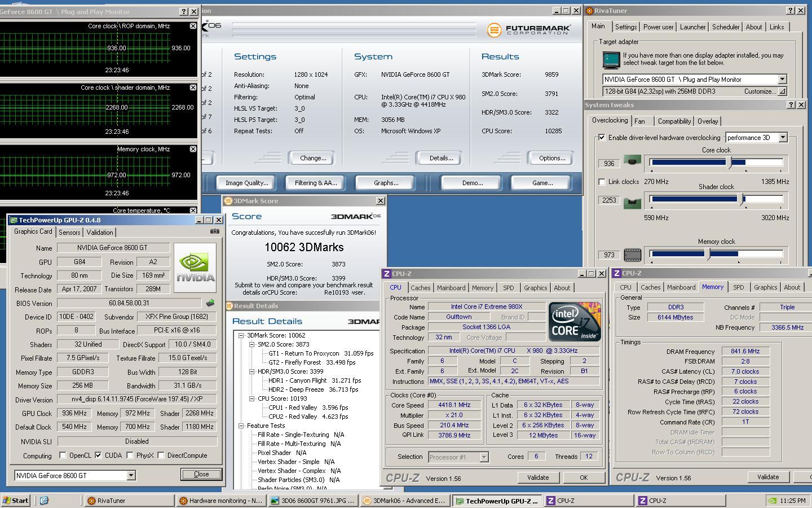The image size is (812, 508).
Task: Click the Filtering & AA... button
Action: pos(316,183)
